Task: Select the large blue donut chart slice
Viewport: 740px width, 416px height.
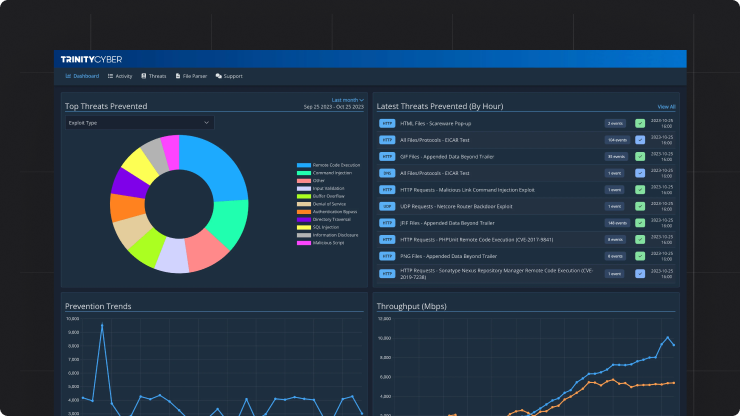Action: (x=215, y=167)
